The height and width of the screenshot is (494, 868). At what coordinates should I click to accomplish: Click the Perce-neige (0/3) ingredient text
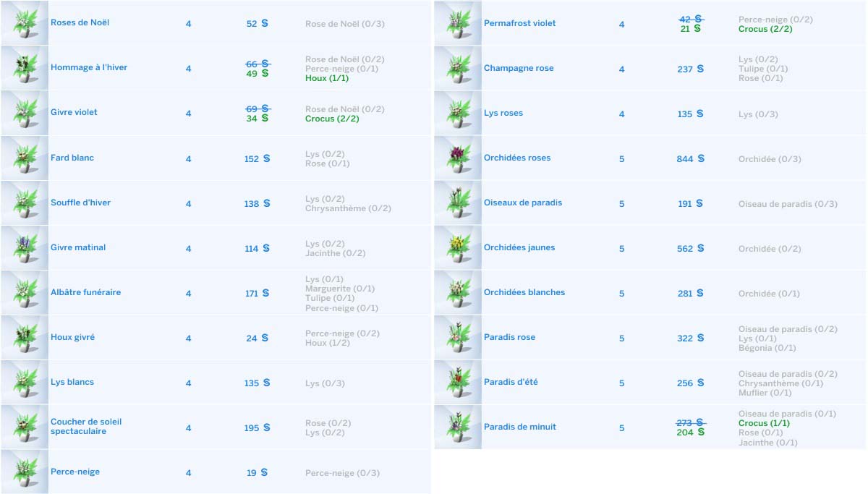tap(341, 473)
